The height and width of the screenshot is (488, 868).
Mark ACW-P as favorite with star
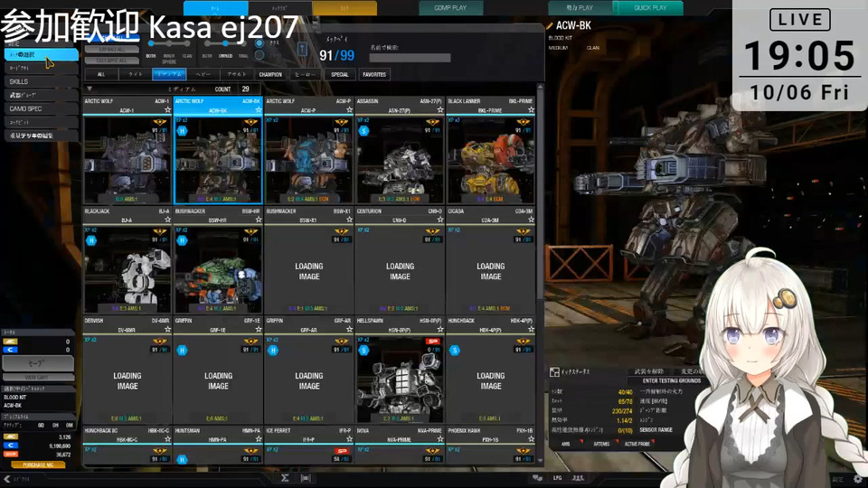[349, 110]
